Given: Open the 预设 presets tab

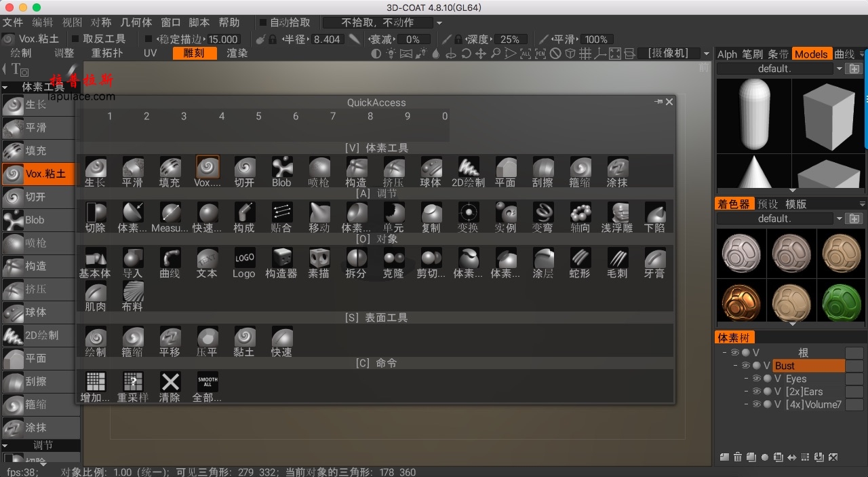Looking at the screenshot, I should point(768,204).
